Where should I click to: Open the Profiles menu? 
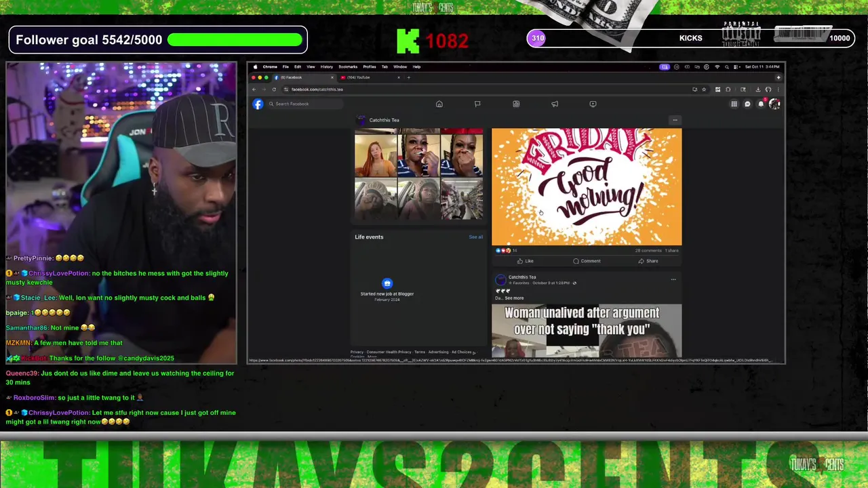pos(370,66)
